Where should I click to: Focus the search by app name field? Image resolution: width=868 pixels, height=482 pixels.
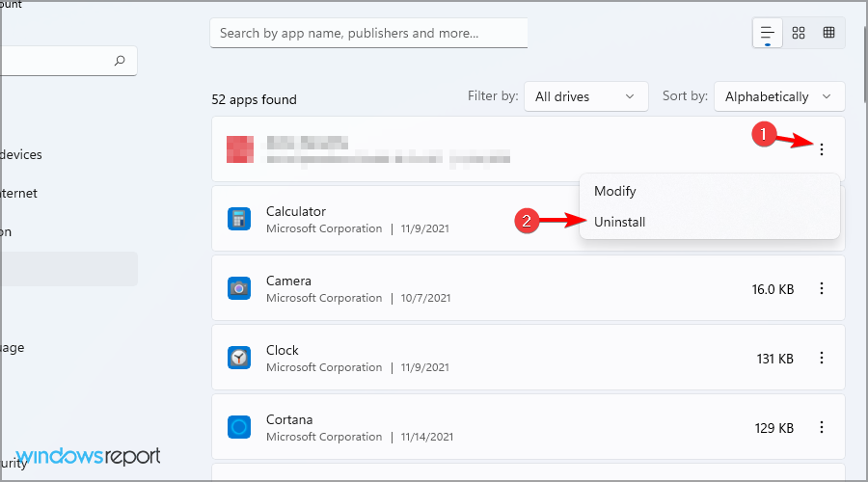point(368,33)
